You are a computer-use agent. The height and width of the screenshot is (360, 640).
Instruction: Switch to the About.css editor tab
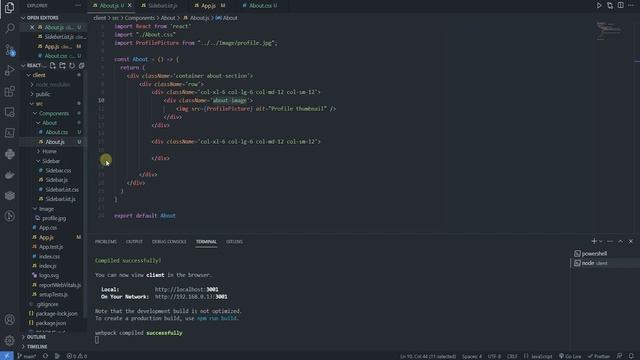(x=260, y=6)
